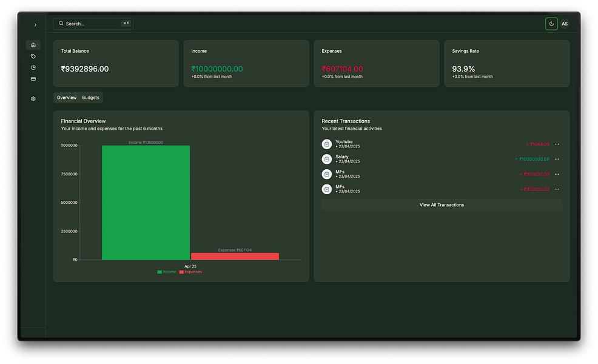Click the Salary transaction icon
The height and width of the screenshot is (364, 598).
pyautogui.click(x=327, y=159)
